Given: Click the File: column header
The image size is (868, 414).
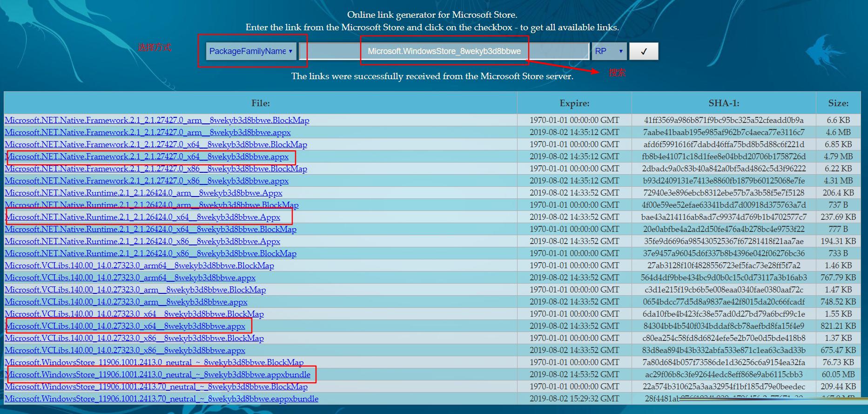Looking at the screenshot, I should click(x=261, y=103).
